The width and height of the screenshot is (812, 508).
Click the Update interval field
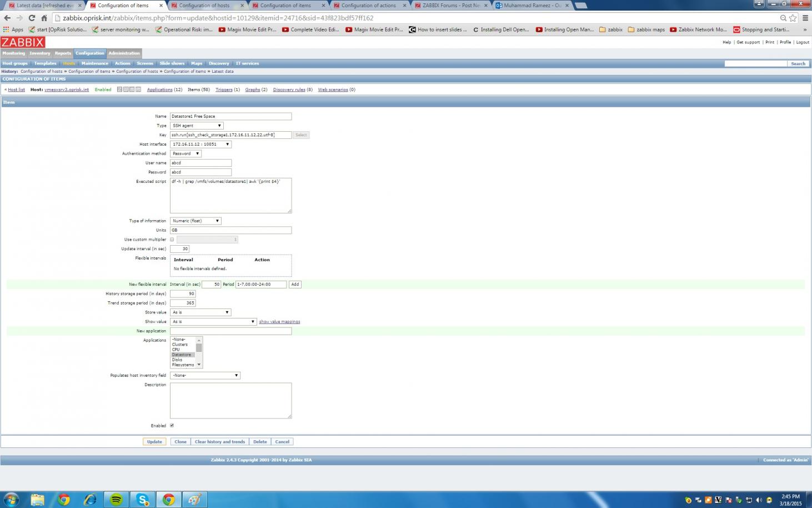179,249
